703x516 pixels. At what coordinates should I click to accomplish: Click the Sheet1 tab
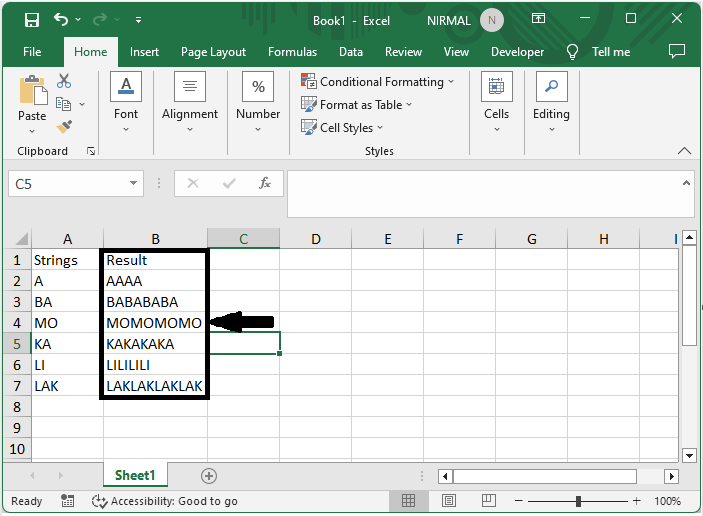tap(135, 475)
